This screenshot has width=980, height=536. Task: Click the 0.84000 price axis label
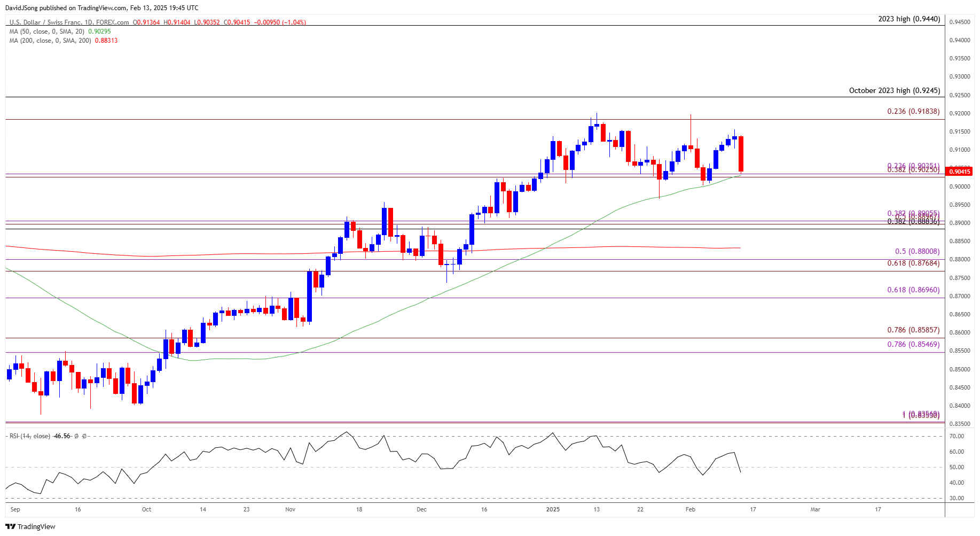click(x=960, y=406)
